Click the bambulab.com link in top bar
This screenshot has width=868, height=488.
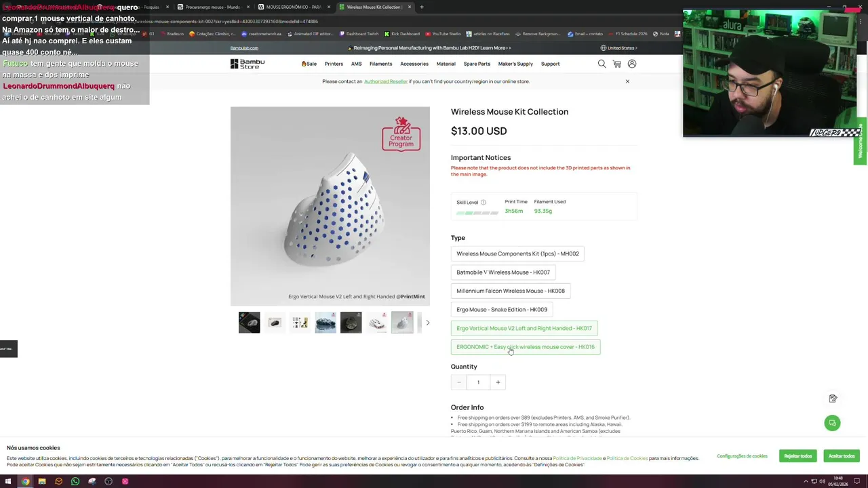pyautogui.click(x=244, y=48)
